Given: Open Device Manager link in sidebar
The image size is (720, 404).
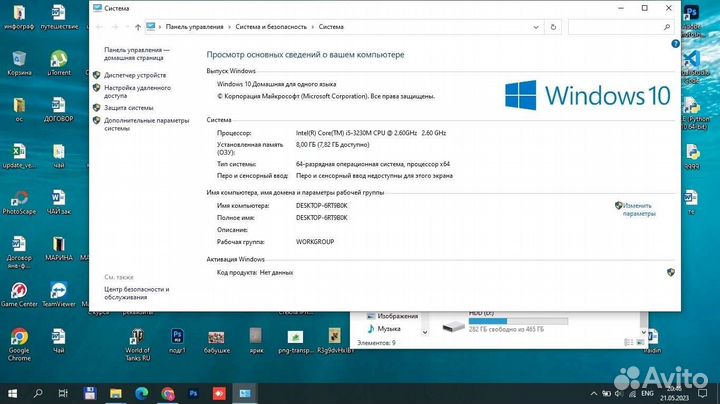Looking at the screenshot, I should 135,75.
